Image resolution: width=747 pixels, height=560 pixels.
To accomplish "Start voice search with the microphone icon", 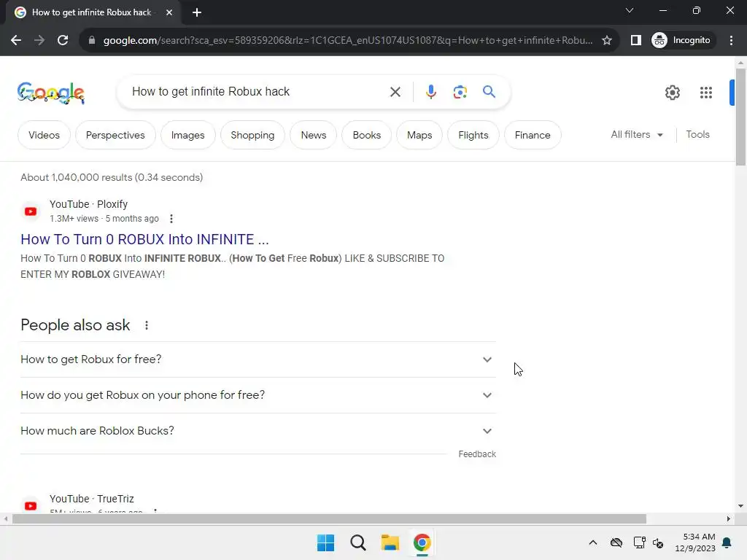I will (x=430, y=92).
